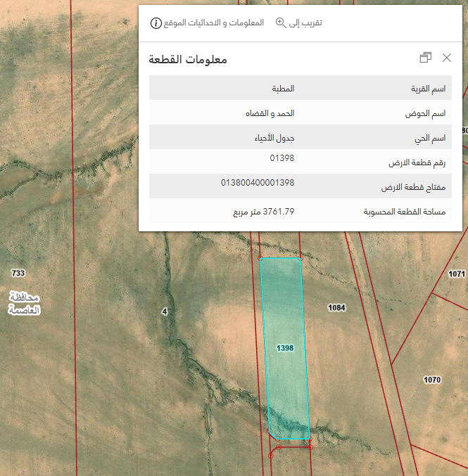The image size is (468, 476).
Task: Select popup title معلومات القطعة
Action: point(188,59)
